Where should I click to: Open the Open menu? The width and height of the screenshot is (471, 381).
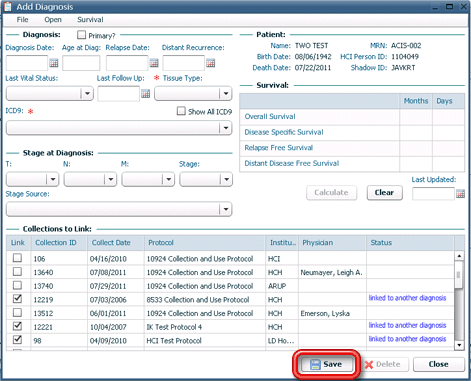pyautogui.click(x=53, y=20)
